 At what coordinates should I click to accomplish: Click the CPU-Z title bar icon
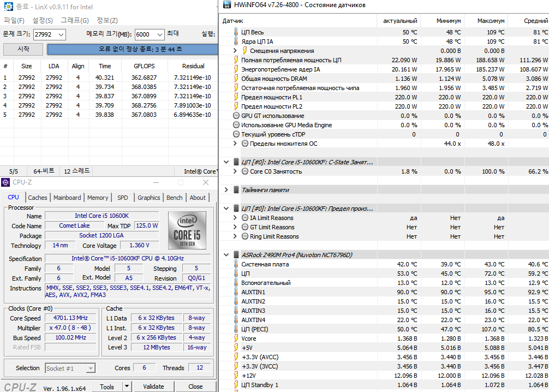tap(5, 182)
